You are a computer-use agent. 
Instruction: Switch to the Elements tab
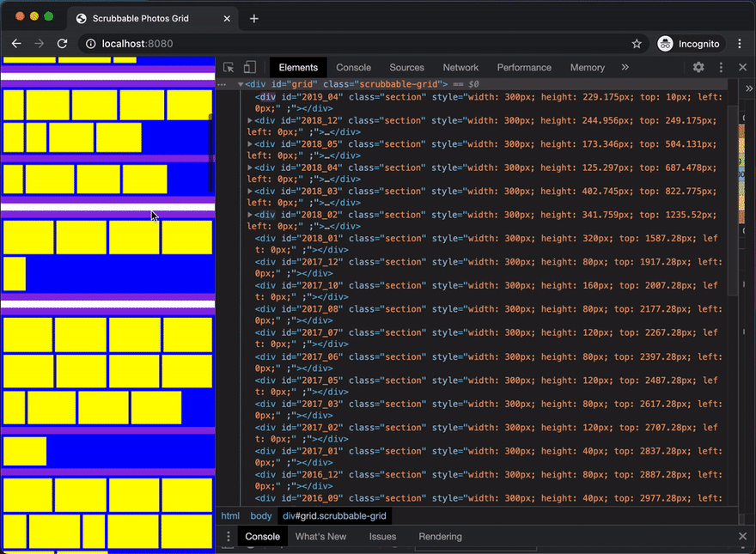(298, 68)
